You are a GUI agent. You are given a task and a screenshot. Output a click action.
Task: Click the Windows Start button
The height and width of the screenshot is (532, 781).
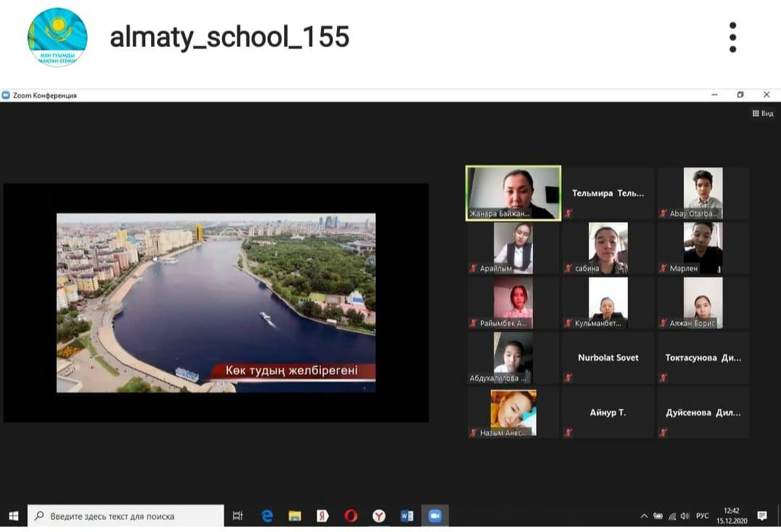coord(13,516)
